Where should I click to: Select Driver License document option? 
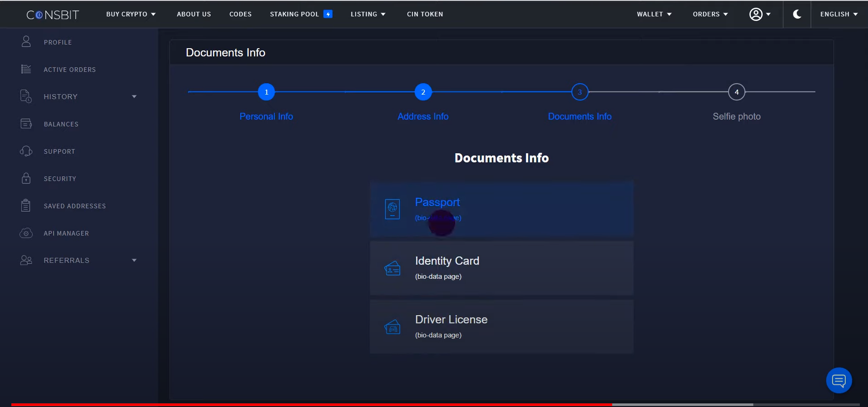point(501,327)
